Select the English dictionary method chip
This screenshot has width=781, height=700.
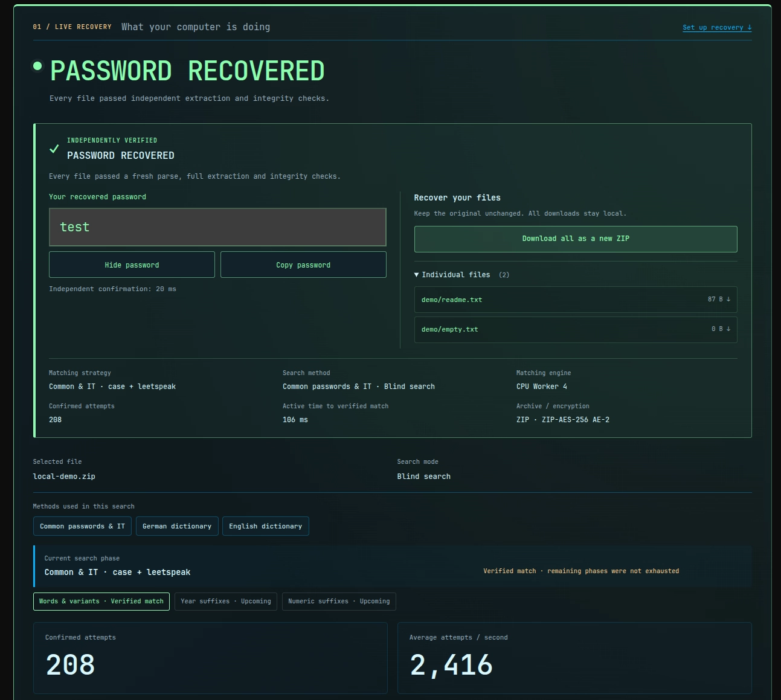pyautogui.click(x=266, y=526)
